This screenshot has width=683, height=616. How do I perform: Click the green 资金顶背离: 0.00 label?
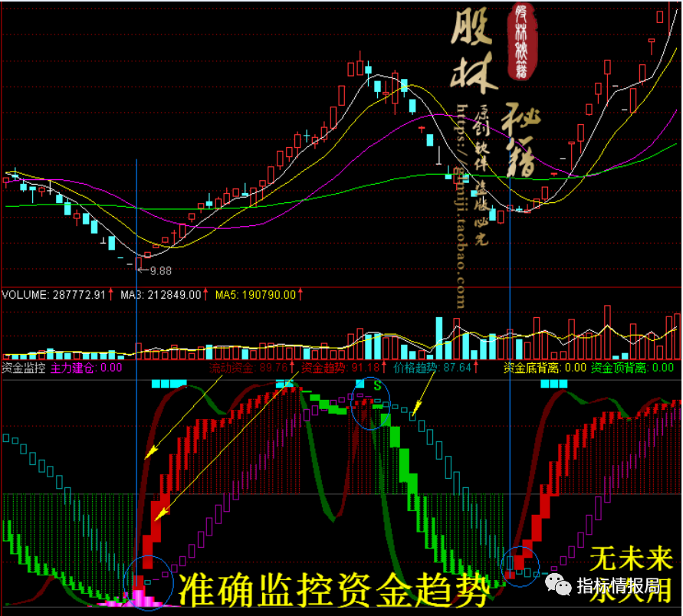(x=632, y=368)
